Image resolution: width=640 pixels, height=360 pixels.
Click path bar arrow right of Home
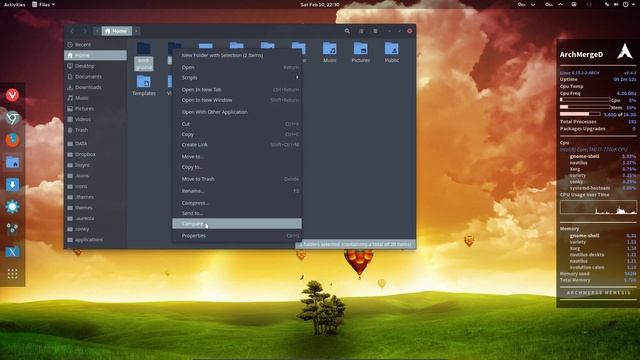click(136, 31)
